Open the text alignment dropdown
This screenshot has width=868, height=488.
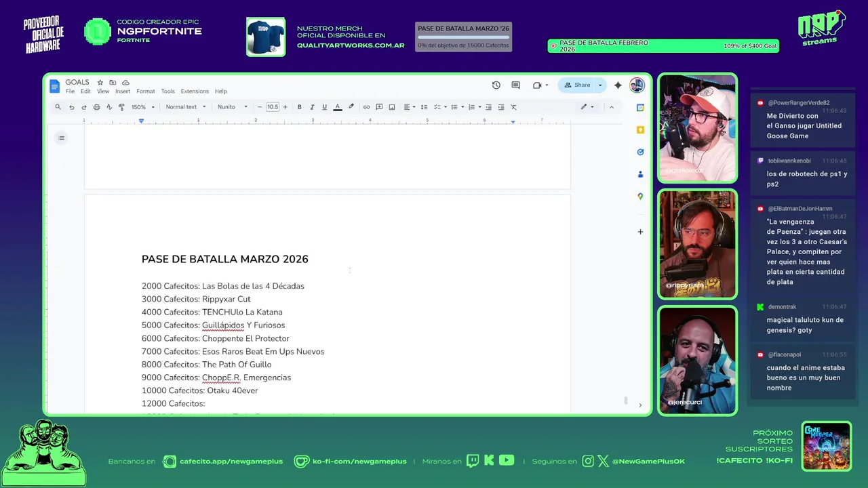click(x=410, y=107)
